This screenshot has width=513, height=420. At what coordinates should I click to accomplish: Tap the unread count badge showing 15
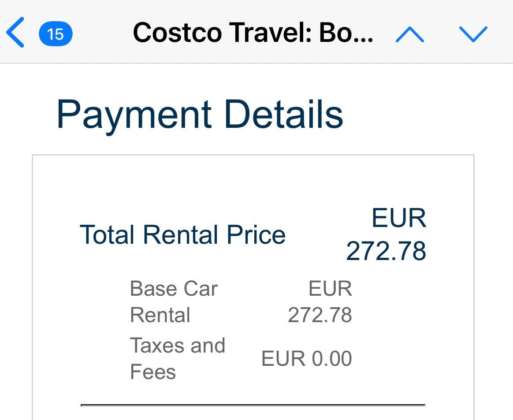(56, 34)
